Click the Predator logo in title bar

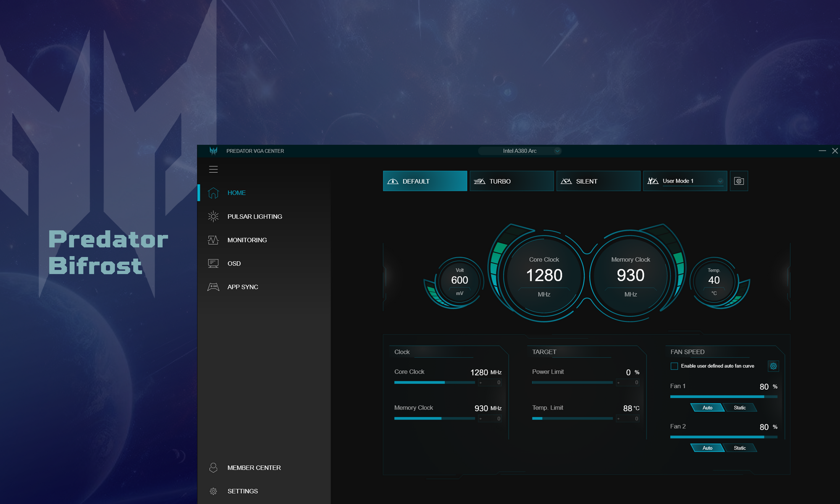click(213, 151)
